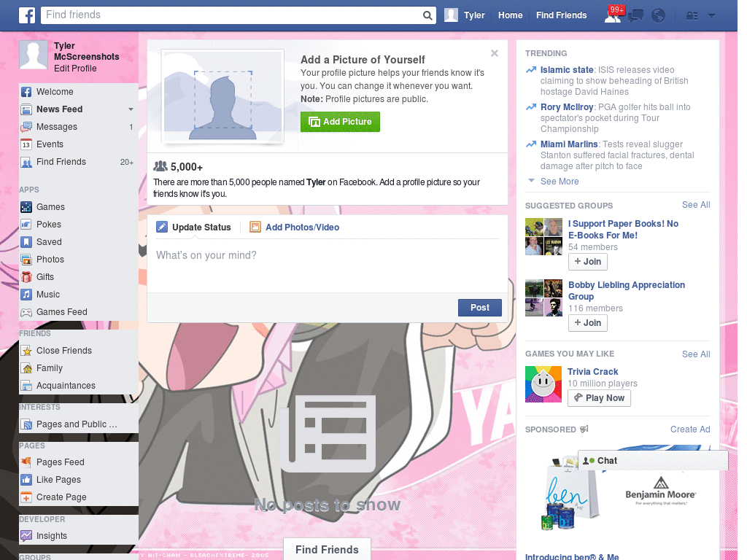Click the Saved bookmark icon

(26, 242)
